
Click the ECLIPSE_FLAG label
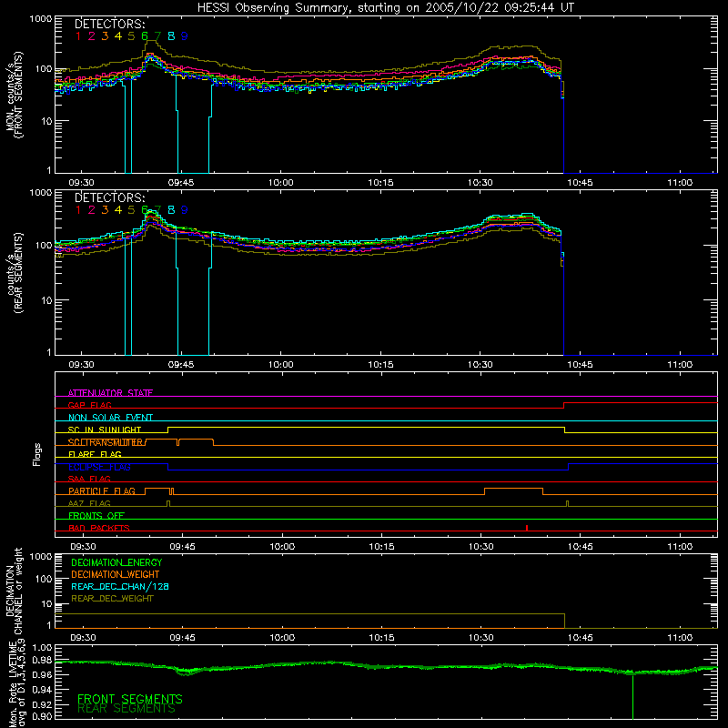99,467
